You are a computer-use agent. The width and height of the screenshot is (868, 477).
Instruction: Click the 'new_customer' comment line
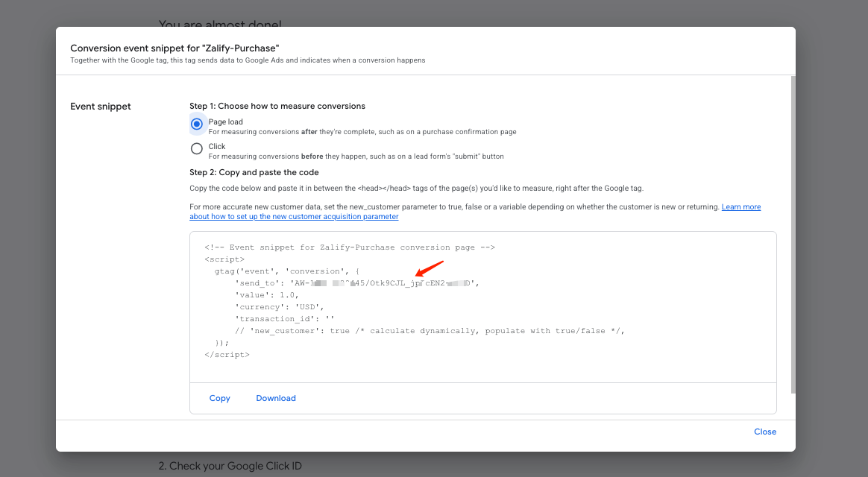pos(430,331)
